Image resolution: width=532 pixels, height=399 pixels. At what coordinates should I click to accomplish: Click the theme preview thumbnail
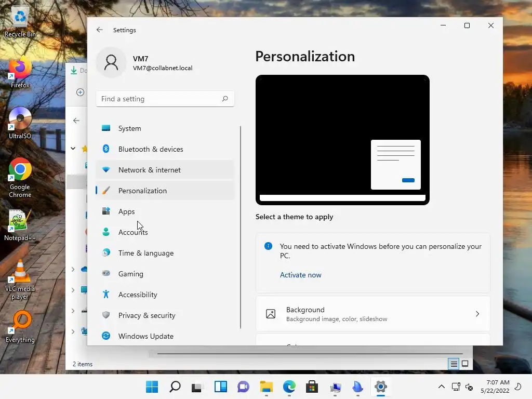tap(342, 140)
